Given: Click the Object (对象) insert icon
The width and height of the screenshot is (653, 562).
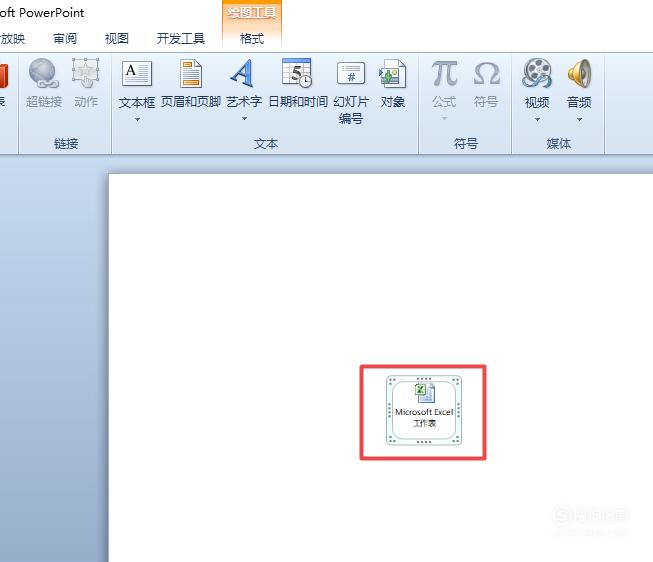Looking at the screenshot, I should pos(392,73).
